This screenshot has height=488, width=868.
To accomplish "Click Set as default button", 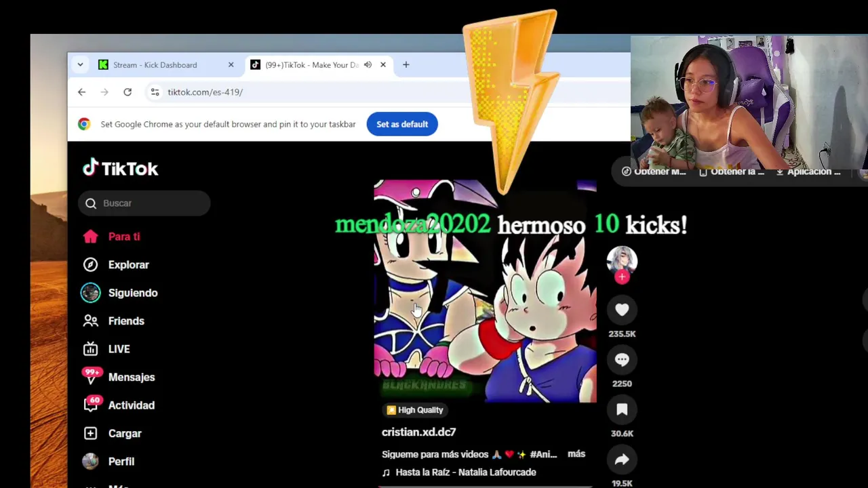I will (402, 124).
